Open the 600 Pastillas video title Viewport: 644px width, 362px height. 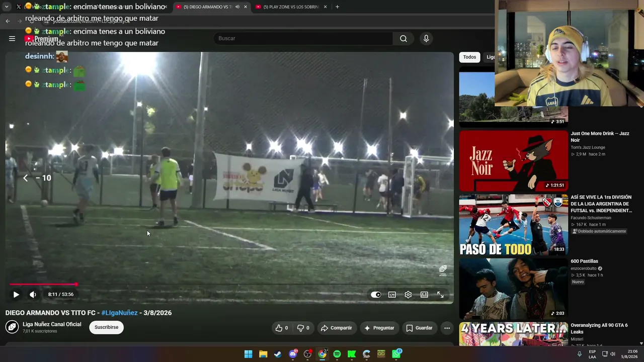click(584, 261)
